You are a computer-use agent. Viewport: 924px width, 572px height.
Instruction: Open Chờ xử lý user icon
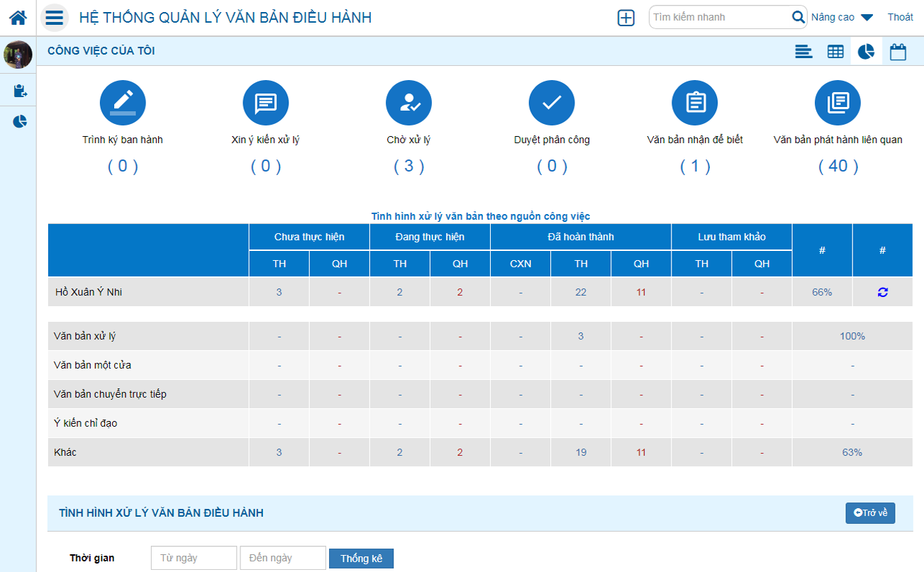click(408, 103)
